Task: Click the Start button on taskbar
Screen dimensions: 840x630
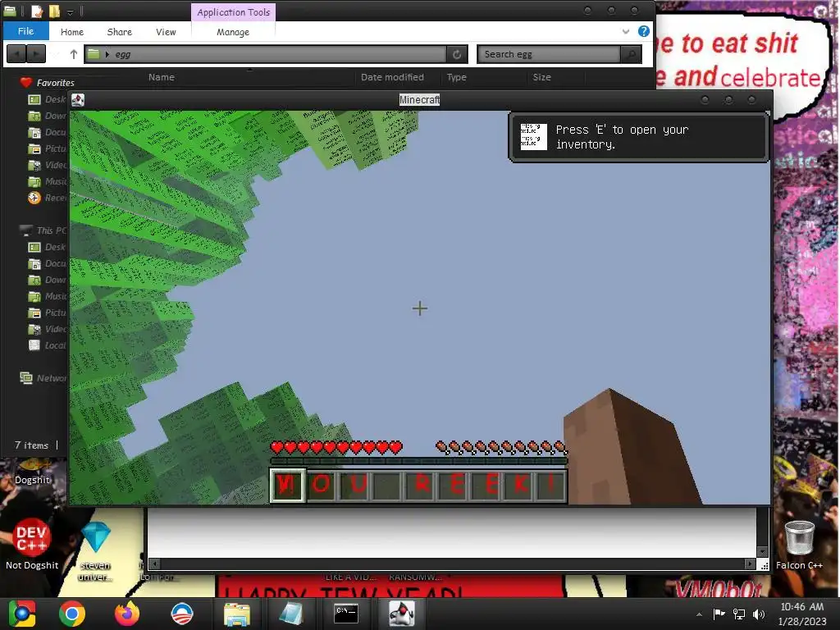Action: tap(22, 614)
